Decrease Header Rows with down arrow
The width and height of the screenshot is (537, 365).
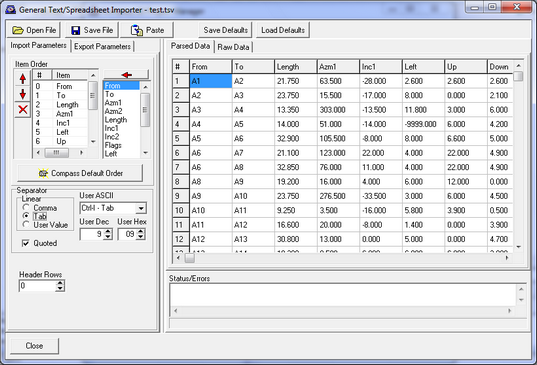pos(60,288)
